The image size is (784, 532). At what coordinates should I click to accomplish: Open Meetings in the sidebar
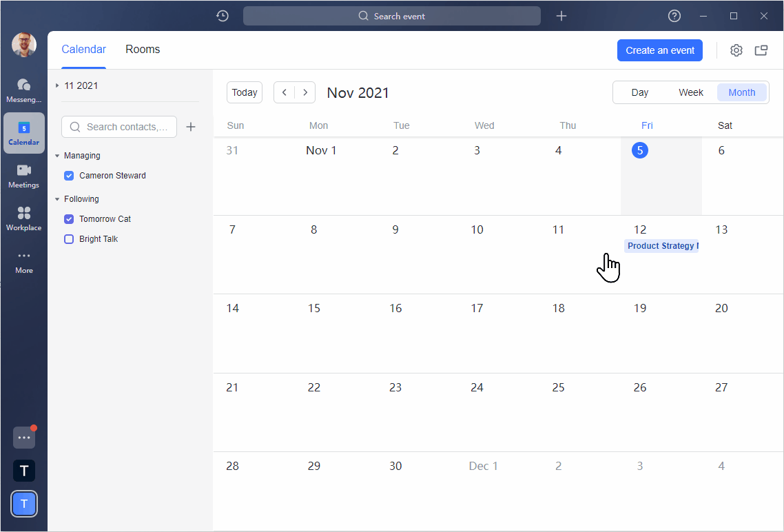pyautogui.click(x=23, y=176)
